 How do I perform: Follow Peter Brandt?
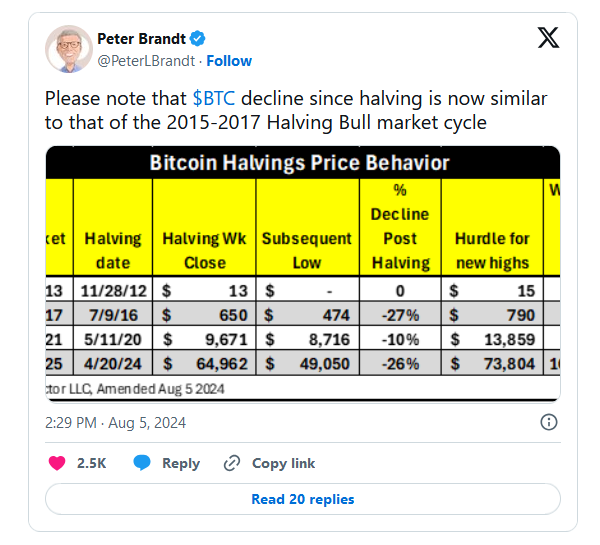(229, 61)
